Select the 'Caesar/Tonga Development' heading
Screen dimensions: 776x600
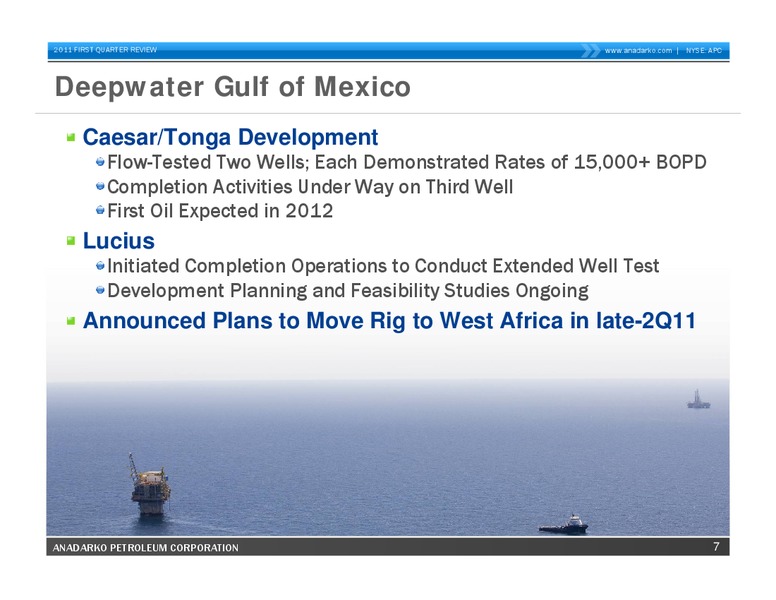tap(230, 137)
